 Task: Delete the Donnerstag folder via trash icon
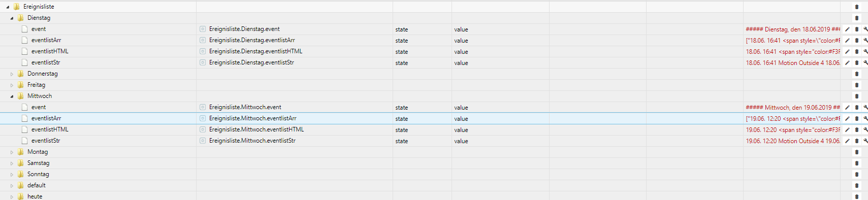857,74
